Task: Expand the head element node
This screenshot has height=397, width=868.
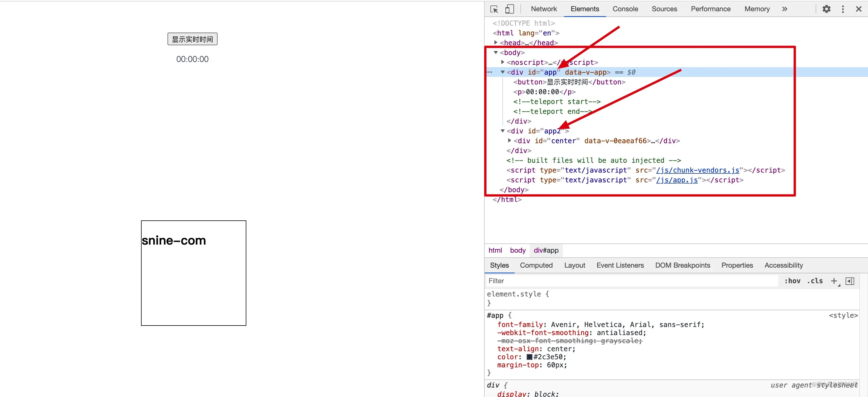Action: pos(496,43)
